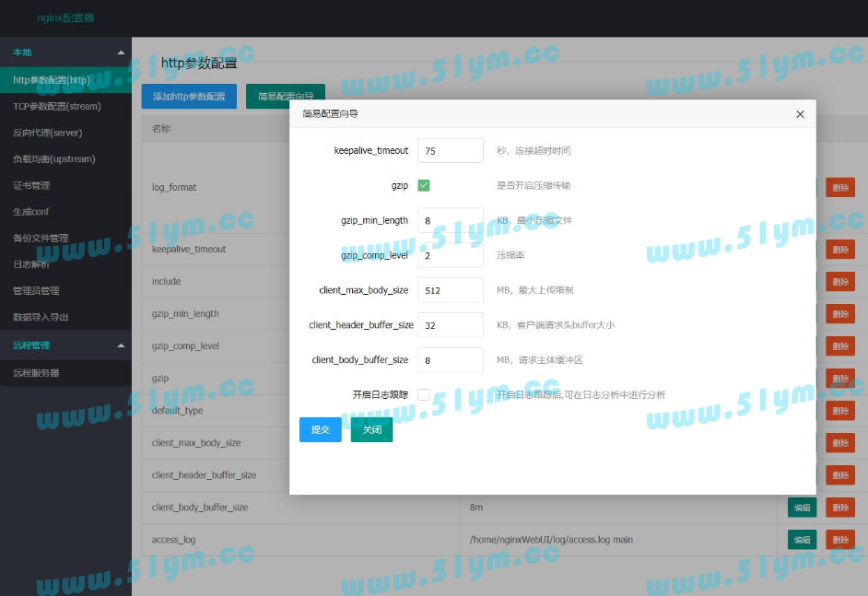Viewport: 868px width, 596px height.
Task: Click 删除 for client_max_body_size row
Action: click(840, 443)
